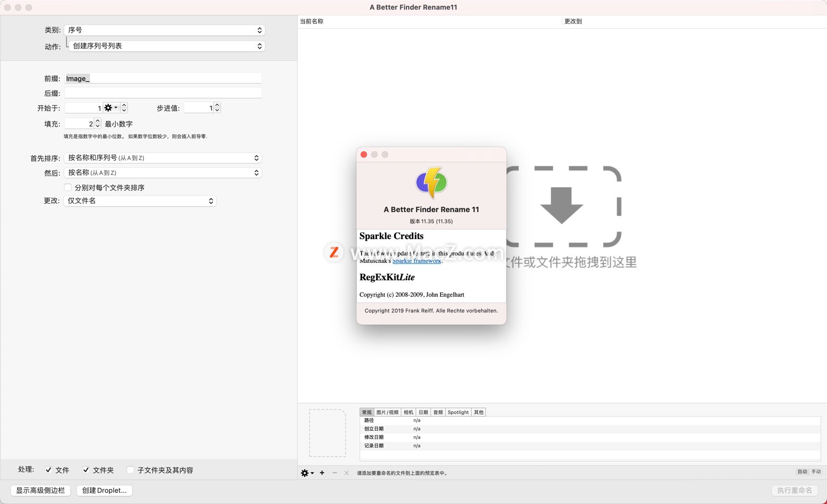Click the empty file thumbnail preview box

327,433
